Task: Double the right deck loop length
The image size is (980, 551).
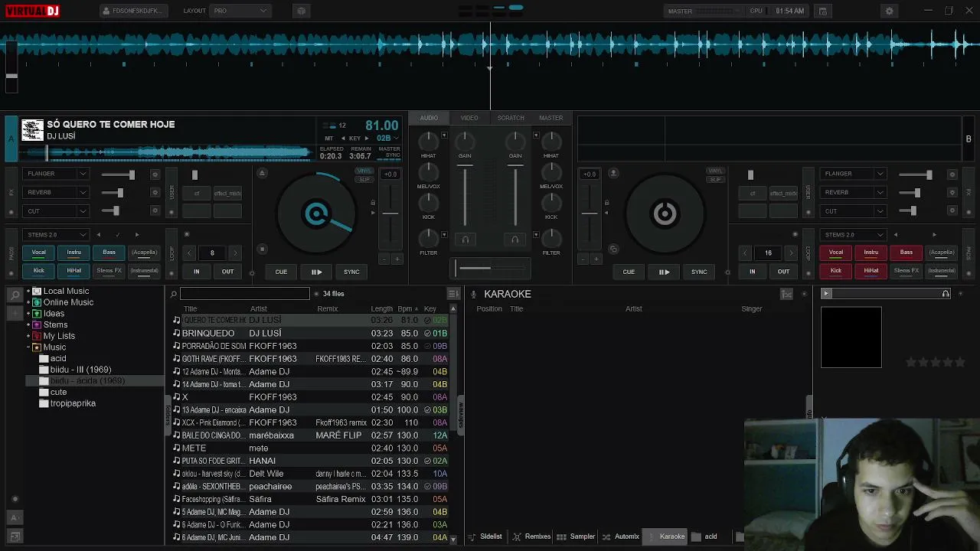Action: (791, 253)
